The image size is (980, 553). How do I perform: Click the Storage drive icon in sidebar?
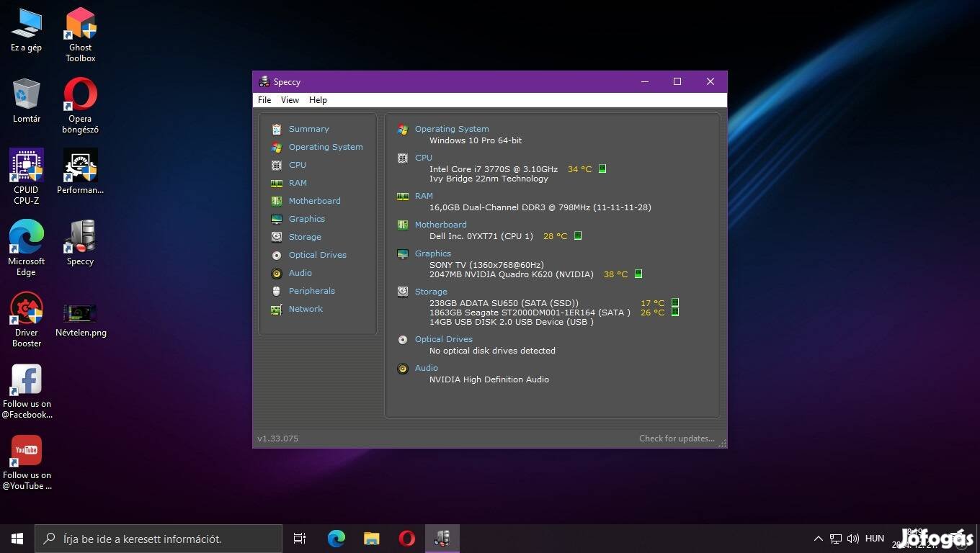click(277, 237)
